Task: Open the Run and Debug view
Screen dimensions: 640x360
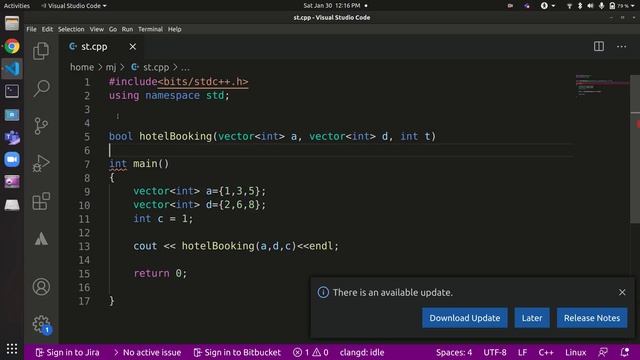Action: (41, 164)
